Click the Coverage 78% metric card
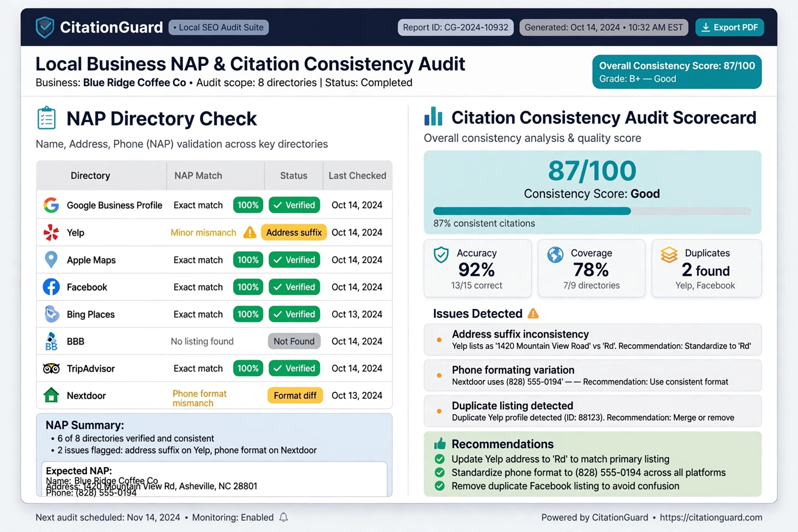This screenshot has height=532, width=798. [591, 268]
